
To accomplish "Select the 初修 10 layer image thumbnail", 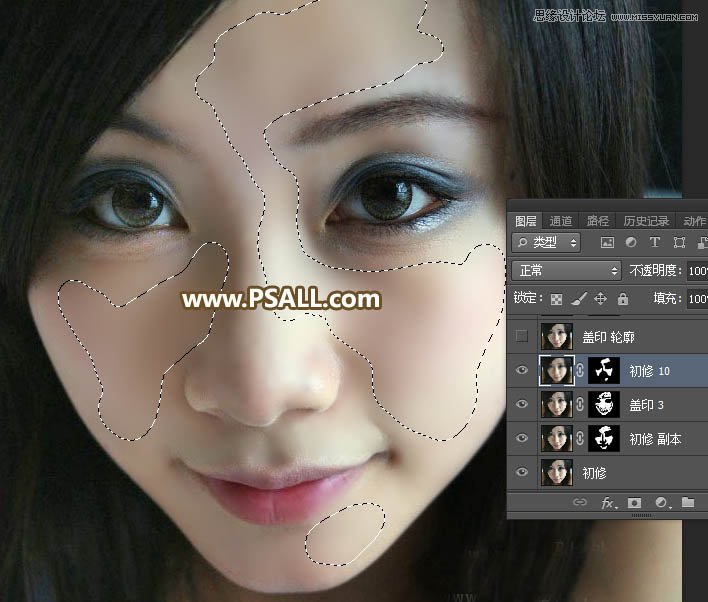I will pos(557,370).
